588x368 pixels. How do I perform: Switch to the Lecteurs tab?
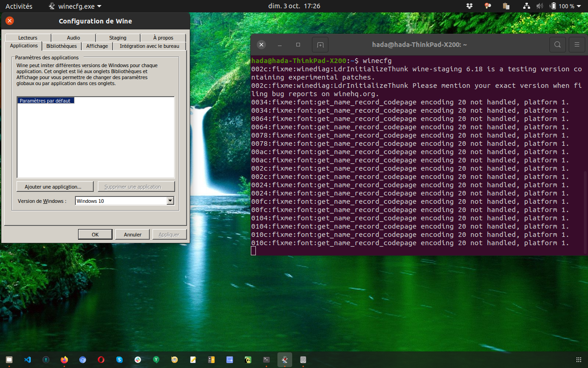coord(28,38)
